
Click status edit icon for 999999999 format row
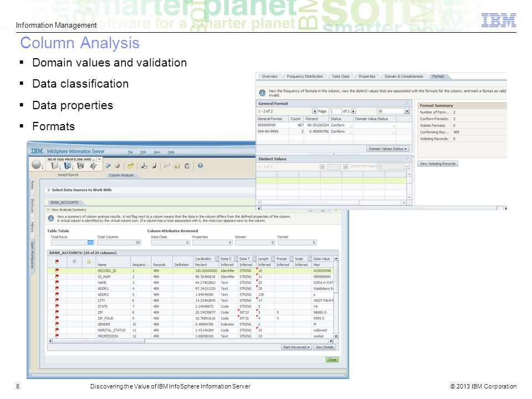click(351, 126)
